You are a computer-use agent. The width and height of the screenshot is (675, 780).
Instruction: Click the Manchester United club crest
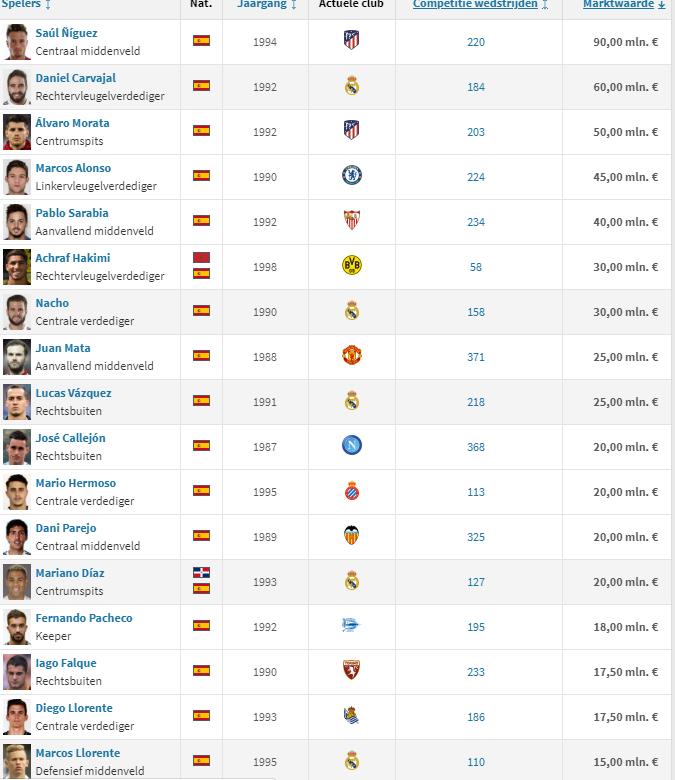(351, 355)
